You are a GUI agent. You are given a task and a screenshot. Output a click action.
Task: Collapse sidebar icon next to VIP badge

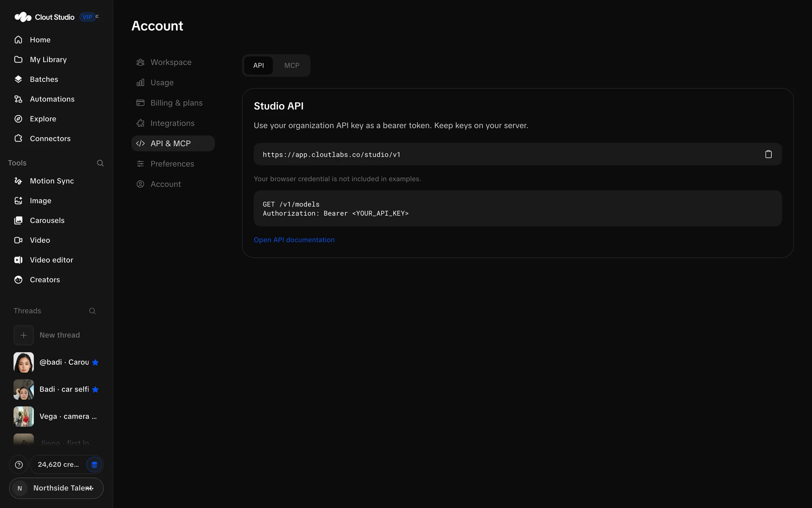pos(97,16)
